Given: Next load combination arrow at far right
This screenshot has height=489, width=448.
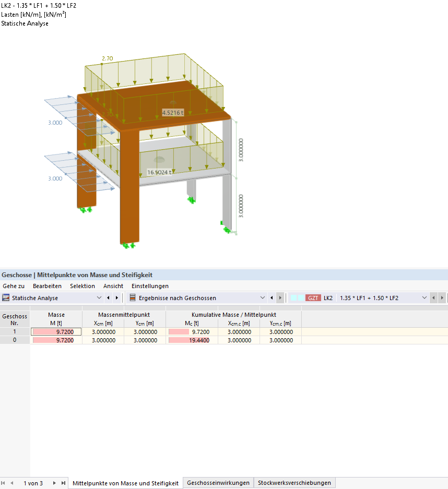Looking at the screenshot, I should [x=442, y=298].
